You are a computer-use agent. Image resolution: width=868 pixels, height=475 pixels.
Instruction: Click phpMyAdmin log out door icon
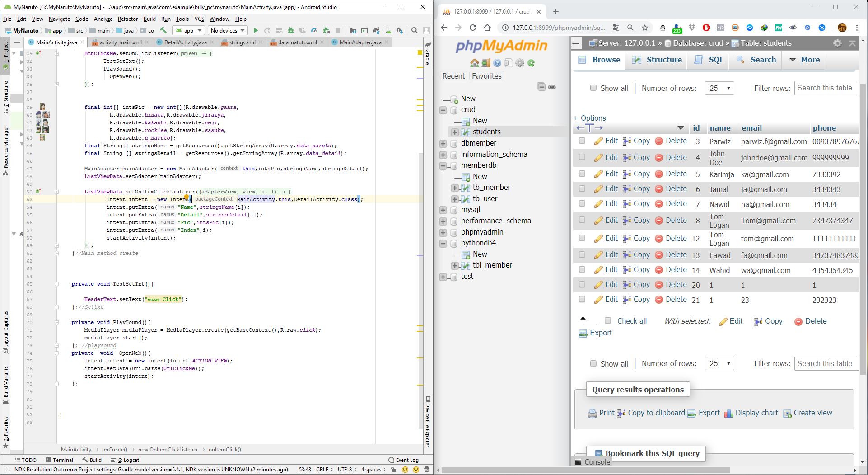point(486,63)
